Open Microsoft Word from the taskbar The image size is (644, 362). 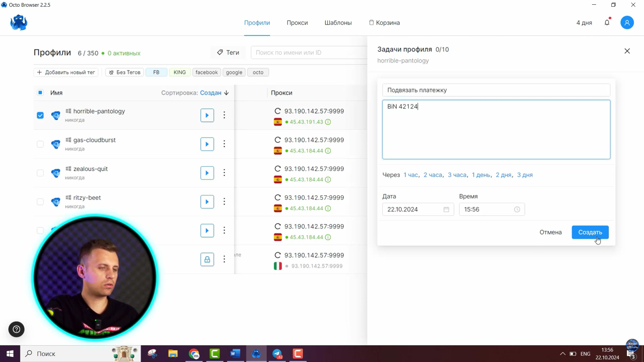pyautogui.click(x=235, y=354)
